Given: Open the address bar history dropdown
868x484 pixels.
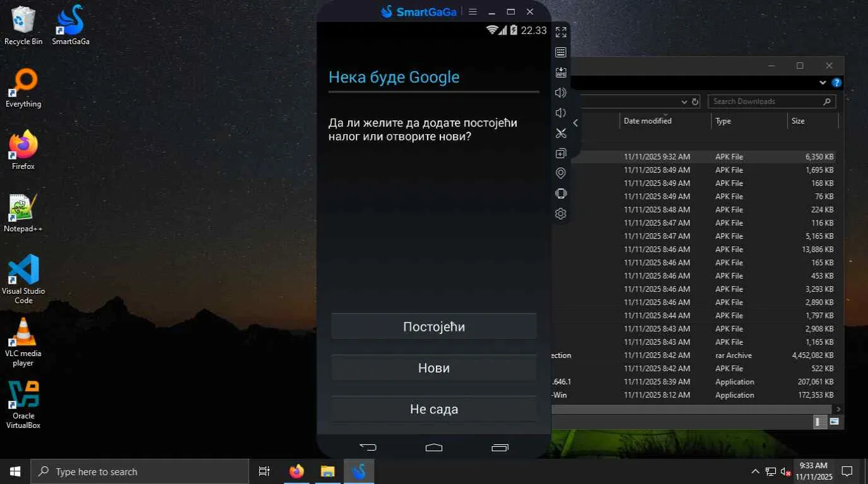Looking at the screenshot, I should coord(684,101).
